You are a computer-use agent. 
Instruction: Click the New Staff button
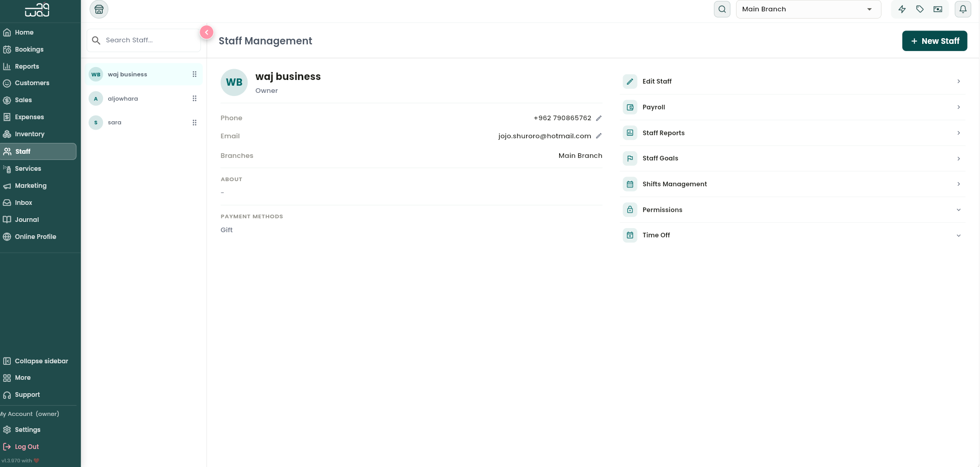935,41
